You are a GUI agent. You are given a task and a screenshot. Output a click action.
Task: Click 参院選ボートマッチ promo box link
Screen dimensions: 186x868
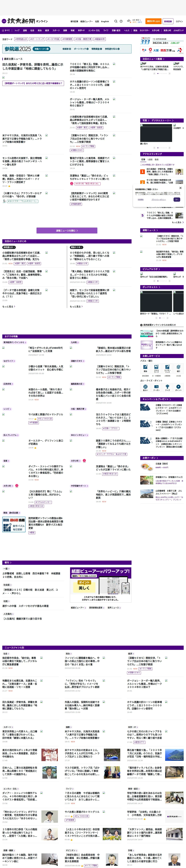pos(33,83)
